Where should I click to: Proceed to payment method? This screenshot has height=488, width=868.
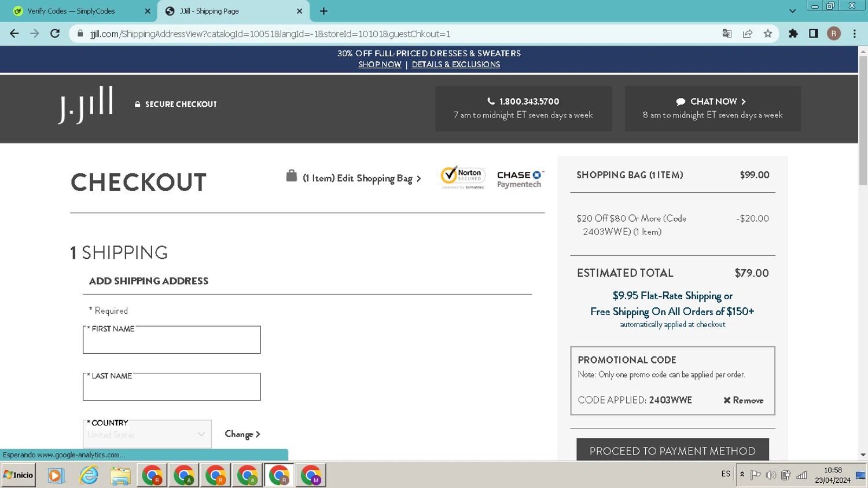tap(672, 450)
